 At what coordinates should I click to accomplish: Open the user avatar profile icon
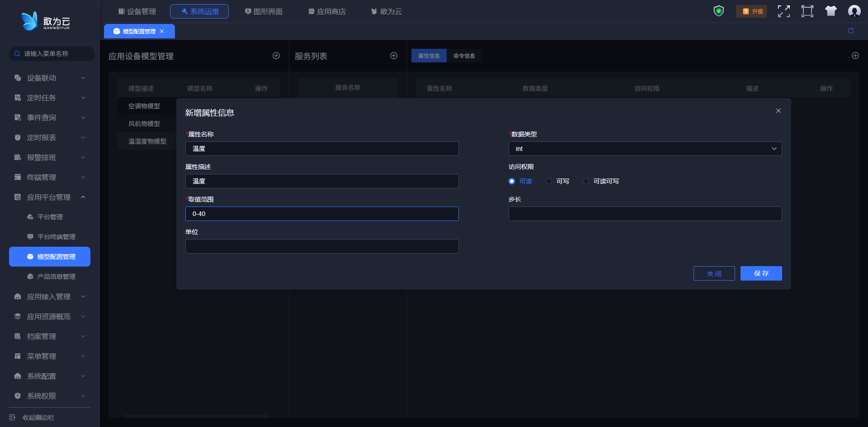click(854, 11)
